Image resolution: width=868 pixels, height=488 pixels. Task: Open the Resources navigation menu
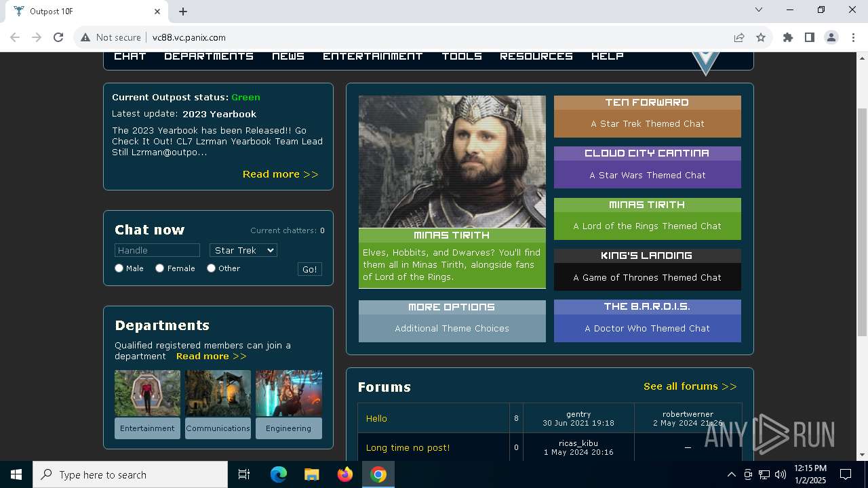(536, 56)
